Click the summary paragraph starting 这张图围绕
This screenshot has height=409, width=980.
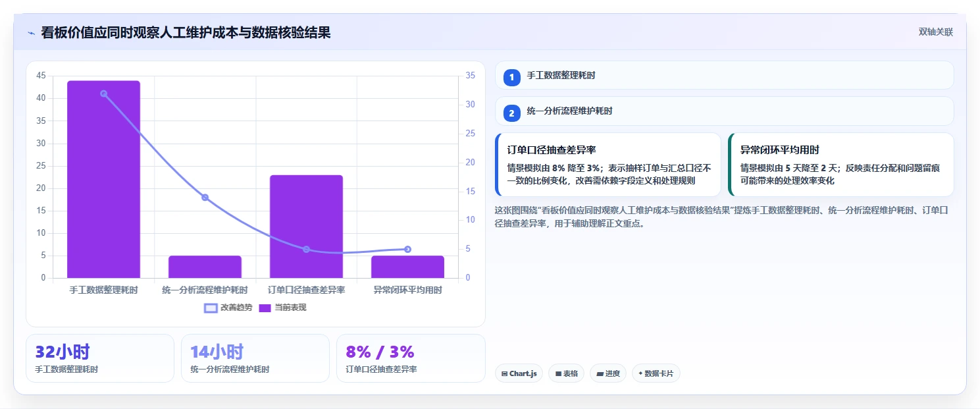(723, 216)
